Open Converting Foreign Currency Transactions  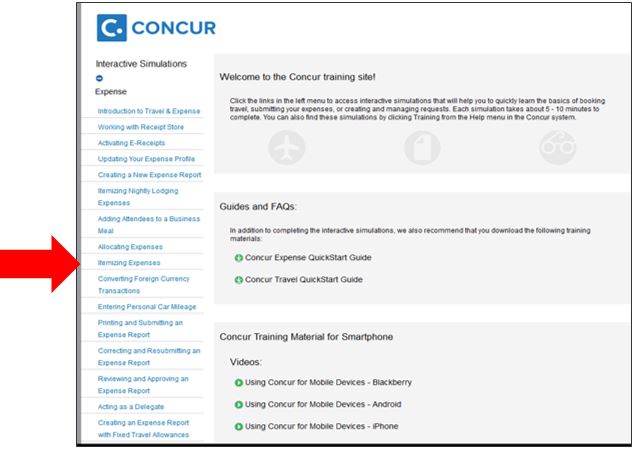(x=143, y=285)
